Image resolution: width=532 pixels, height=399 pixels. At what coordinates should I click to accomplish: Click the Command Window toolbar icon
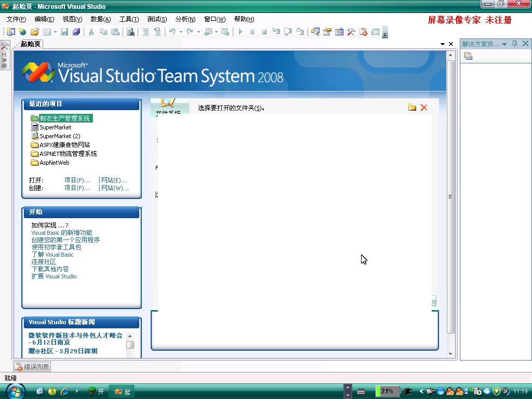375,32
